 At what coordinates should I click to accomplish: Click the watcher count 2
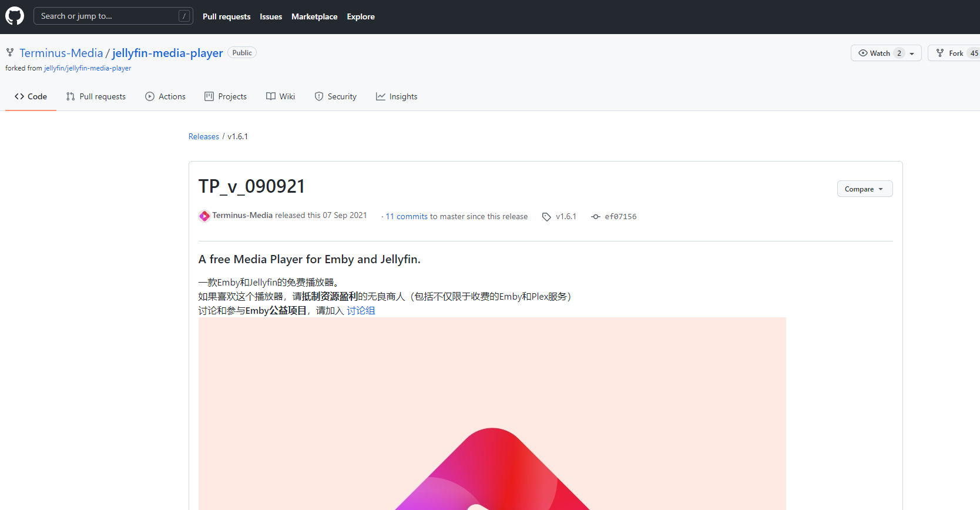pos(899,53)
